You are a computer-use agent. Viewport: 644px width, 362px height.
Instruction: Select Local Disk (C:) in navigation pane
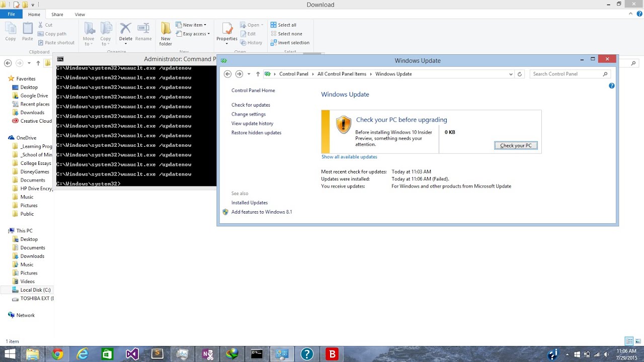point(35,290)
